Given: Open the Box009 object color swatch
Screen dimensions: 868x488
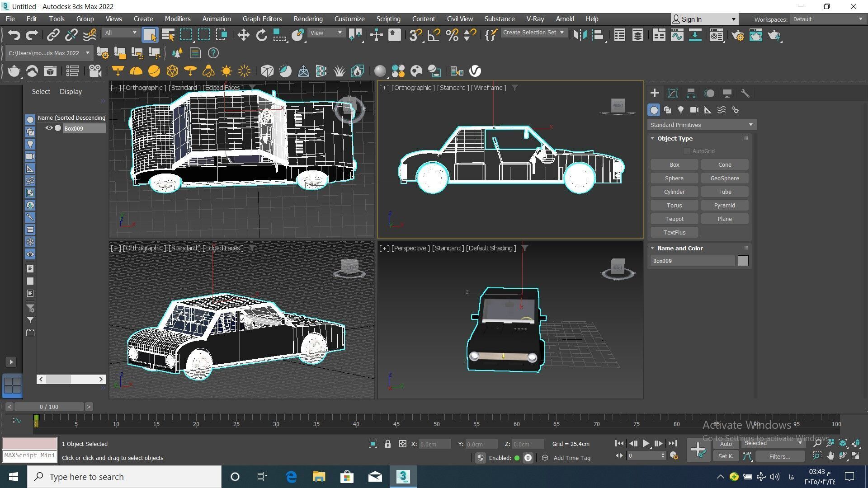Looking at the screenshot, I should pyautogui.click(x=743, y=261).
